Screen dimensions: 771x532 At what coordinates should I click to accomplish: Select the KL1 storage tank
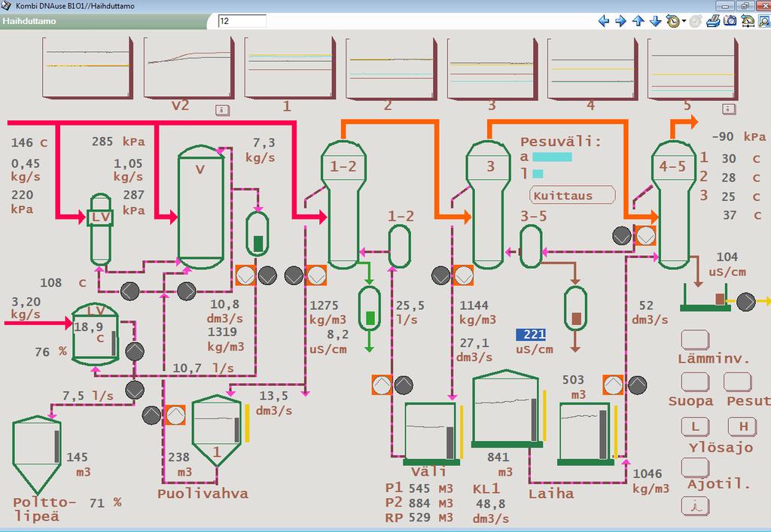[x=506, y=408]
